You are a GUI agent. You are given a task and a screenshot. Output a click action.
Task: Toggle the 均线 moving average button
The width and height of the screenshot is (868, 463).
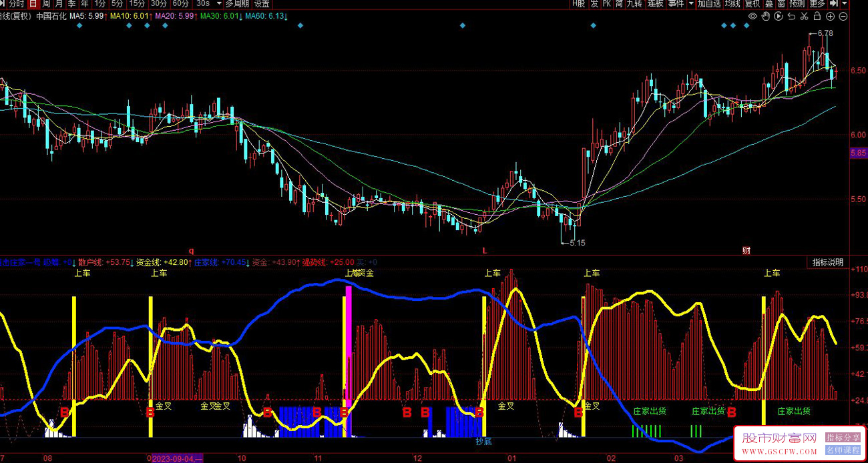point(732,3)
